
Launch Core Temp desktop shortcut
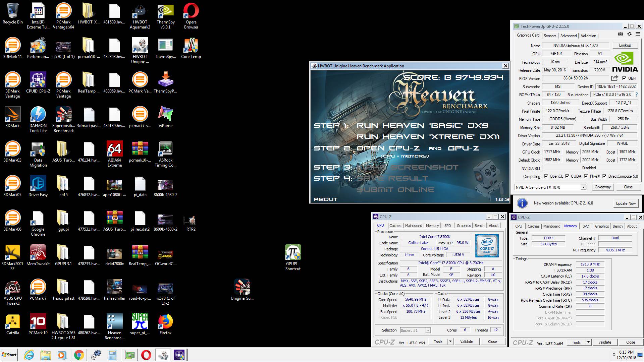(x=191, y=48)
